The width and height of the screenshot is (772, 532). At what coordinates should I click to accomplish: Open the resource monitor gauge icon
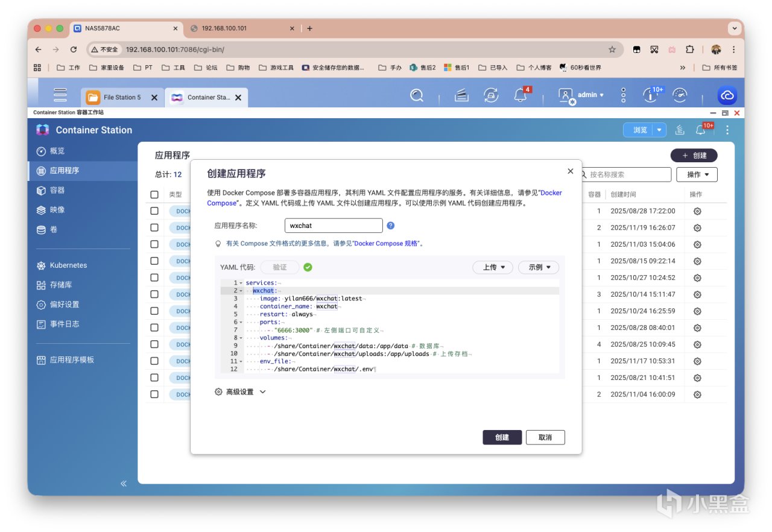680,95
